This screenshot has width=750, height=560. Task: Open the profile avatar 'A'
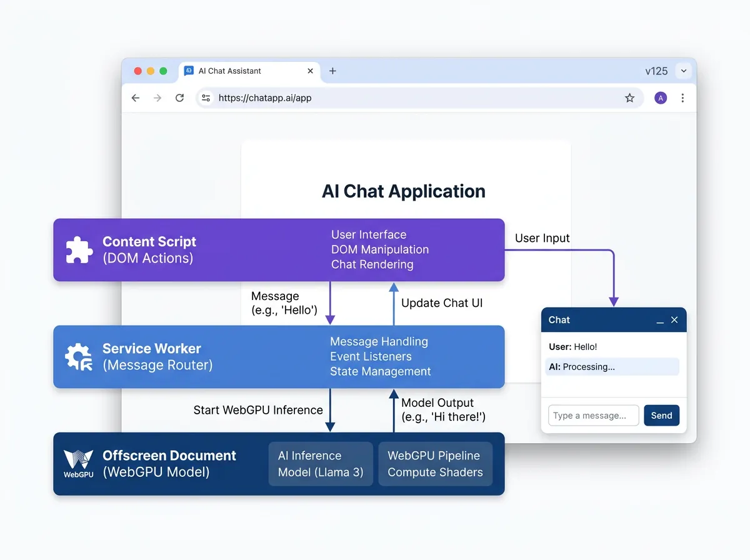[x=661, y=98]
